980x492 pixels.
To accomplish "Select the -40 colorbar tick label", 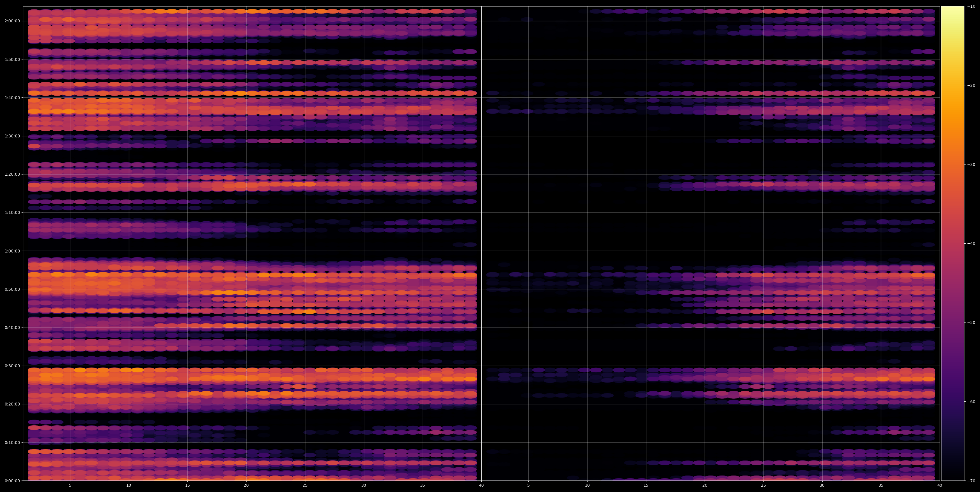I will pyautogui.click(x=971, y=244).
